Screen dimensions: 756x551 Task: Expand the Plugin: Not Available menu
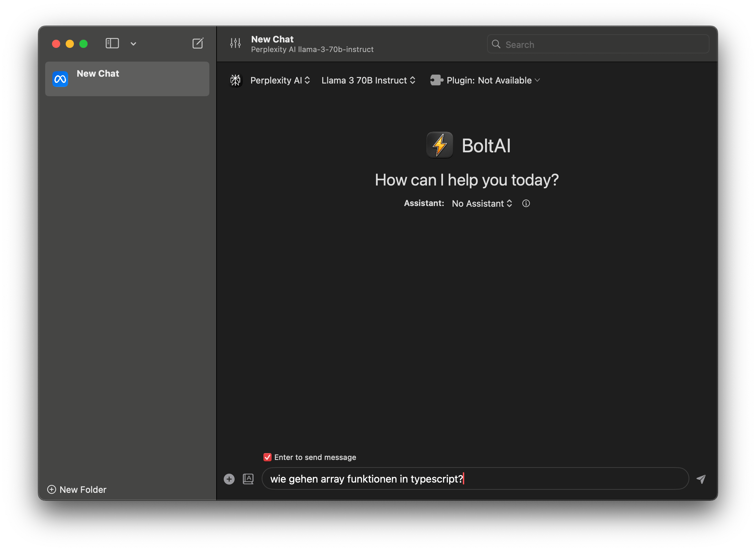[493, 80]
